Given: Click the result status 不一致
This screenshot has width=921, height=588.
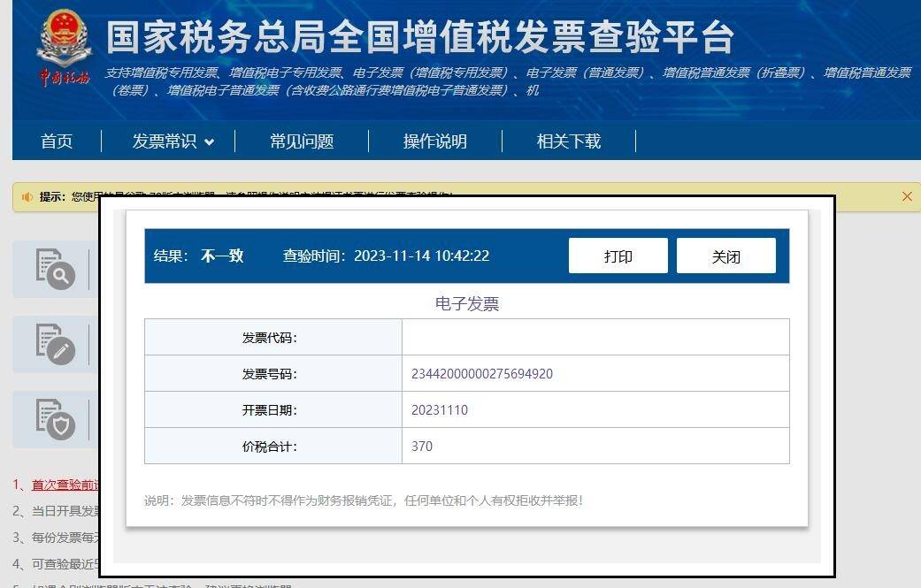Looking at the screenshot, I should click(222, 256).
